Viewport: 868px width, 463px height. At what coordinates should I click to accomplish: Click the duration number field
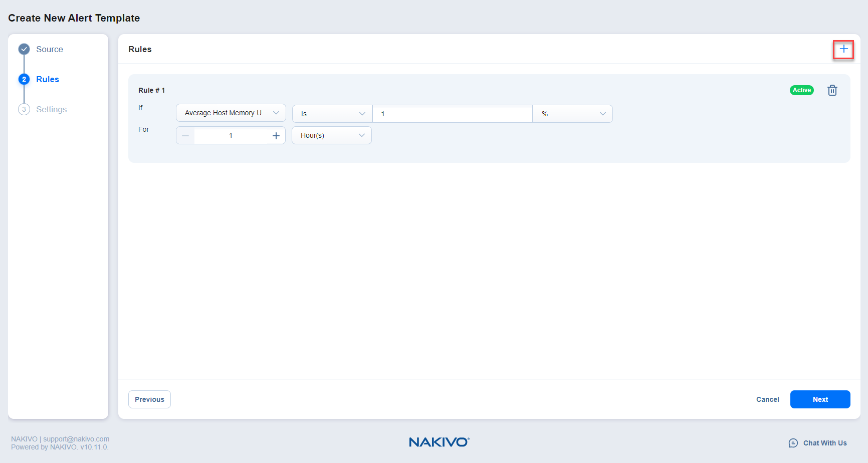[231, 136]
